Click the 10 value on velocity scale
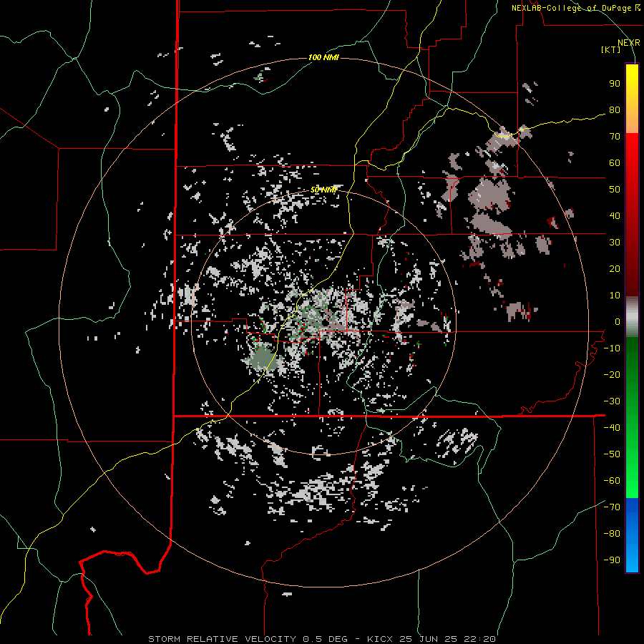The width and height of the screenshot is (644, 644). click(x=615, y=296)
